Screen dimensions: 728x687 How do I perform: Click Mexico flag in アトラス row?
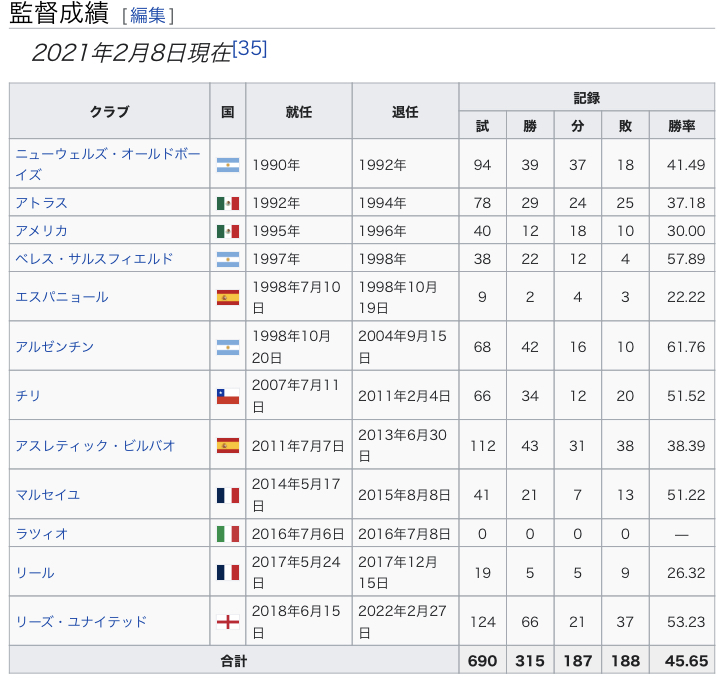click(x=228, y=203)
